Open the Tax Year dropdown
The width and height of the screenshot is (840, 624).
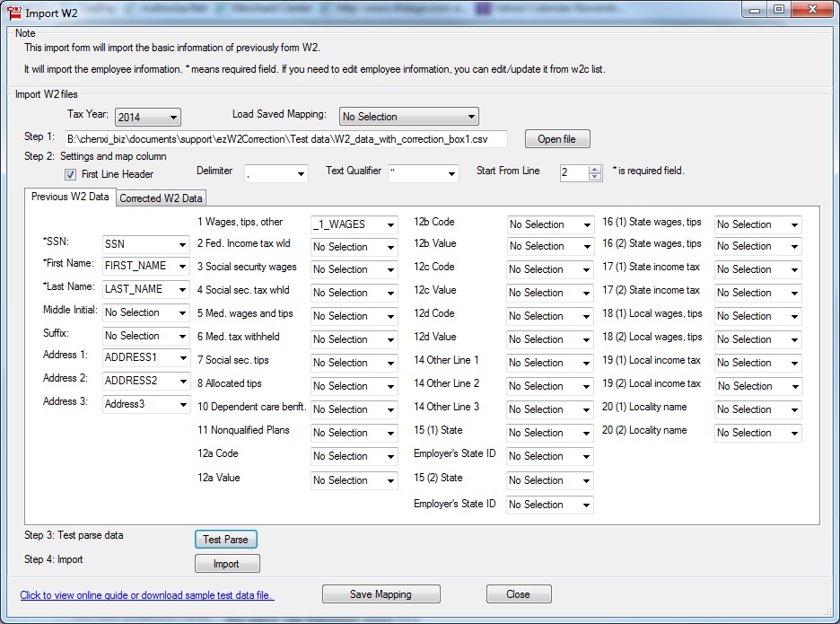pos(147,117)
